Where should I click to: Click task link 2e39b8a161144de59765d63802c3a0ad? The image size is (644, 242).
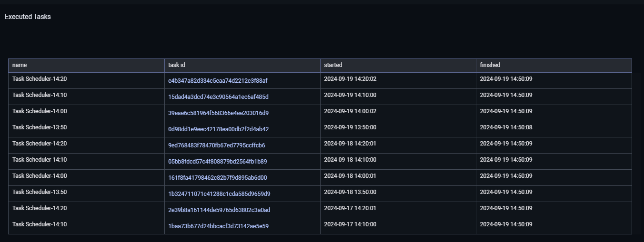pyautogui.click(x=219, y=210)
